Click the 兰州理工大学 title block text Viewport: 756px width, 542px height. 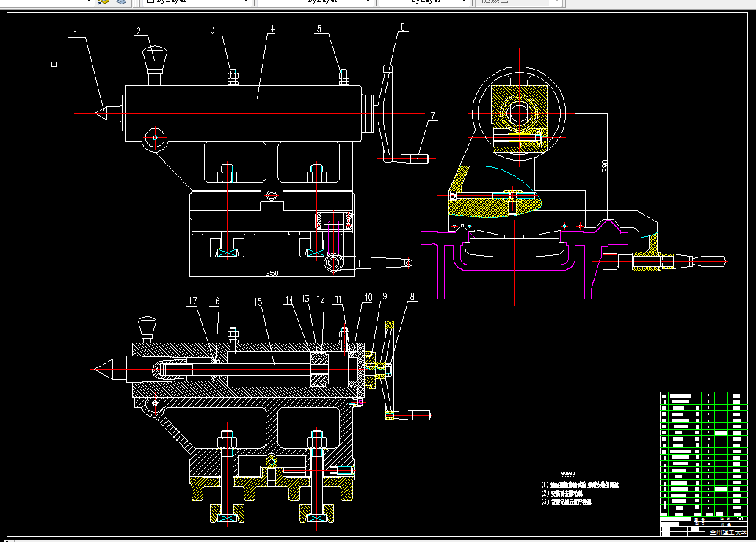click(x=728, y=532)
